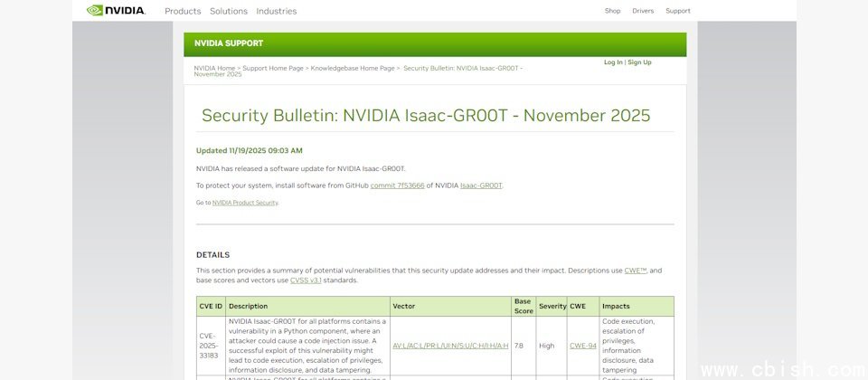
Task: Go to Support Home Page breadcrumb
Action: pyautogui.click(x=272, y=68)
